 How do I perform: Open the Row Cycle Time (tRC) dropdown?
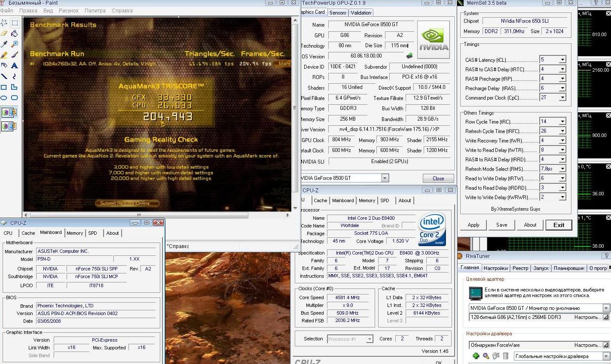click(562, 121)
